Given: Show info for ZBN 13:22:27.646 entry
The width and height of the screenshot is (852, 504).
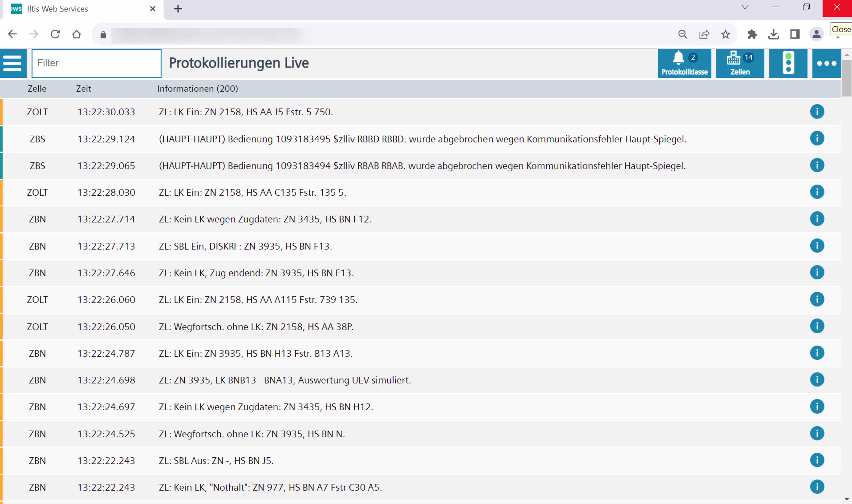Looking at the screenshot, I should (x=817, y=273).
